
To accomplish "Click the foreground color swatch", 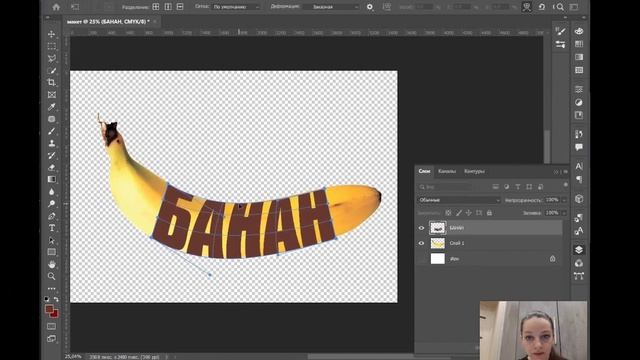I will 49,309.
